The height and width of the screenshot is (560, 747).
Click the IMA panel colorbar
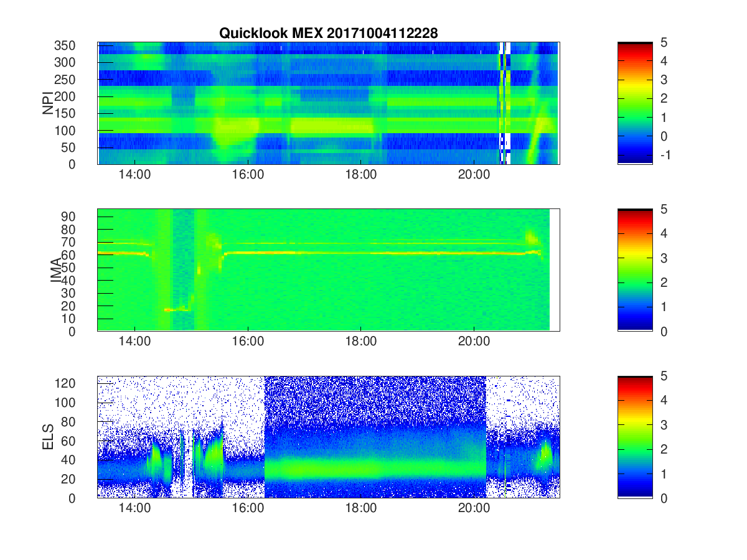(635, 270)
